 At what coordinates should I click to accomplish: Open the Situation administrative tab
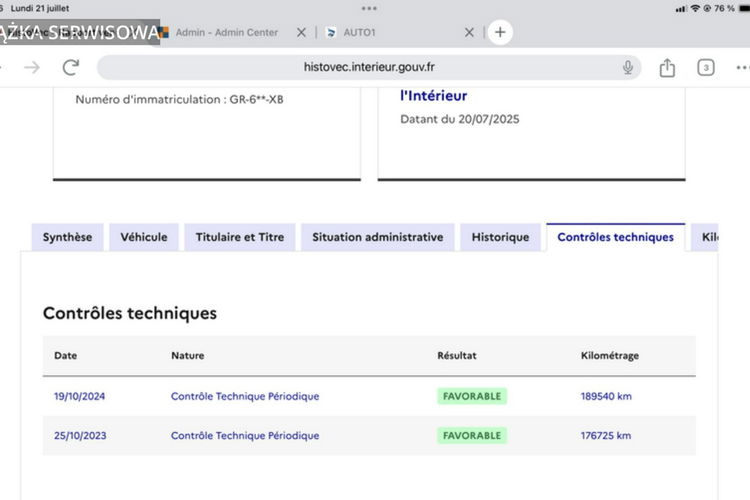coord(377,237)
